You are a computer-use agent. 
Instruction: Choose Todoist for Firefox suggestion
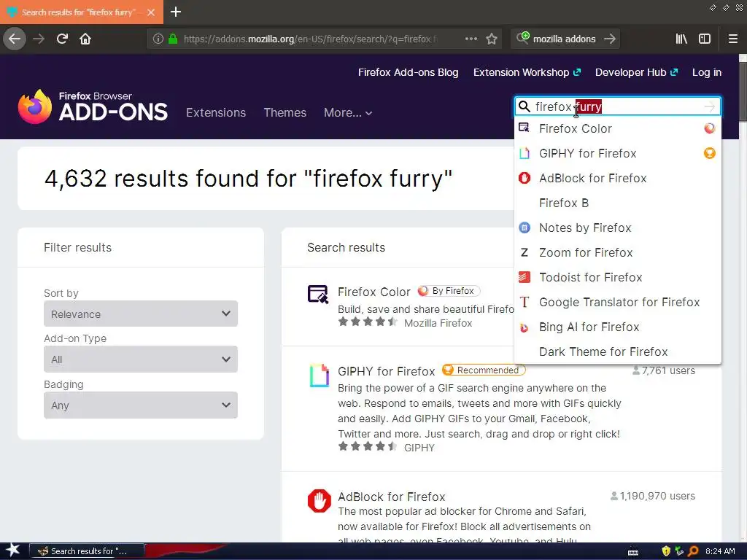[x=617, y=277]
